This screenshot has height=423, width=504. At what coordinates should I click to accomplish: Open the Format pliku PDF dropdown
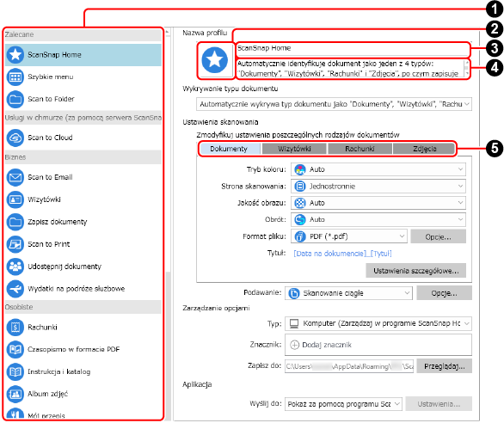[348, 236]
